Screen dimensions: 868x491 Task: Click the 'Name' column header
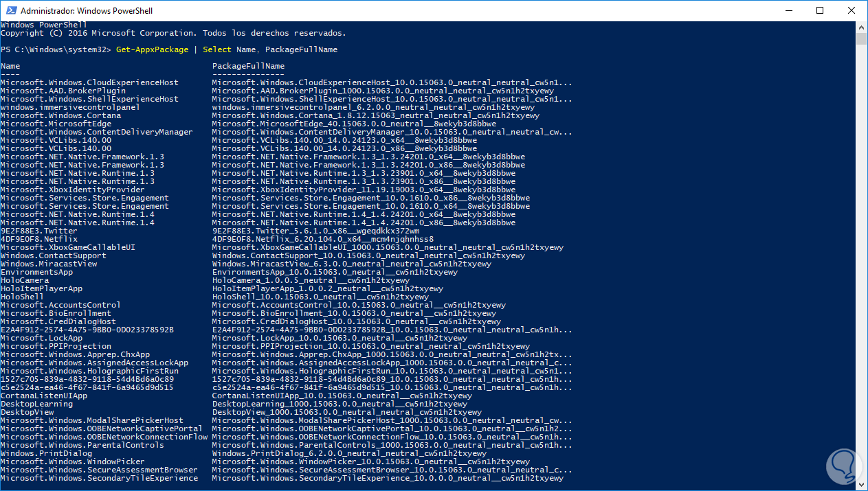click(10, 66)
